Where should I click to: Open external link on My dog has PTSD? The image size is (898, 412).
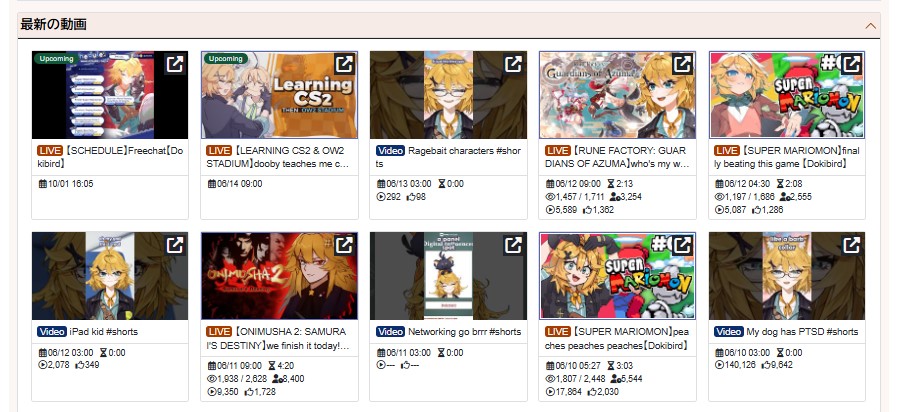point(852,245)
